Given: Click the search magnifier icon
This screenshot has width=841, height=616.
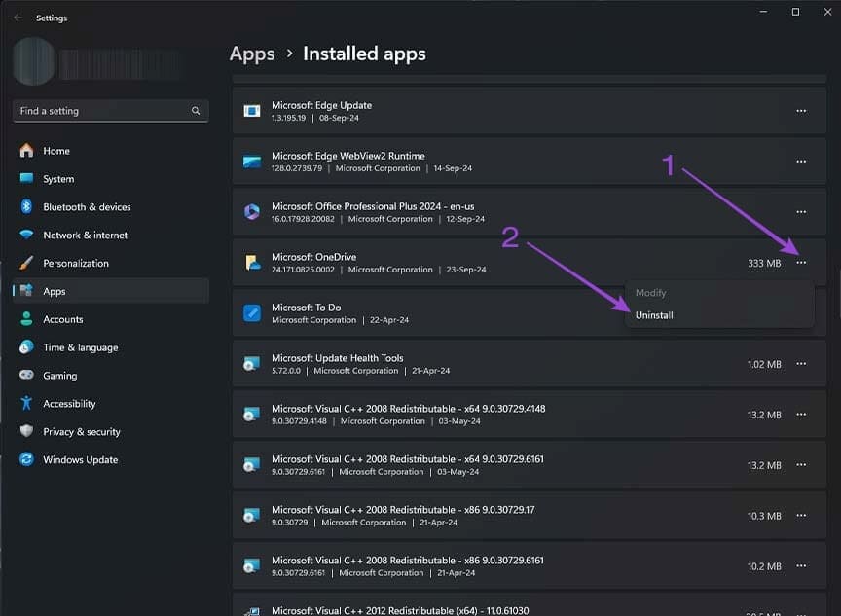Looking at the screenshot, I should click(x=196, y=111).
